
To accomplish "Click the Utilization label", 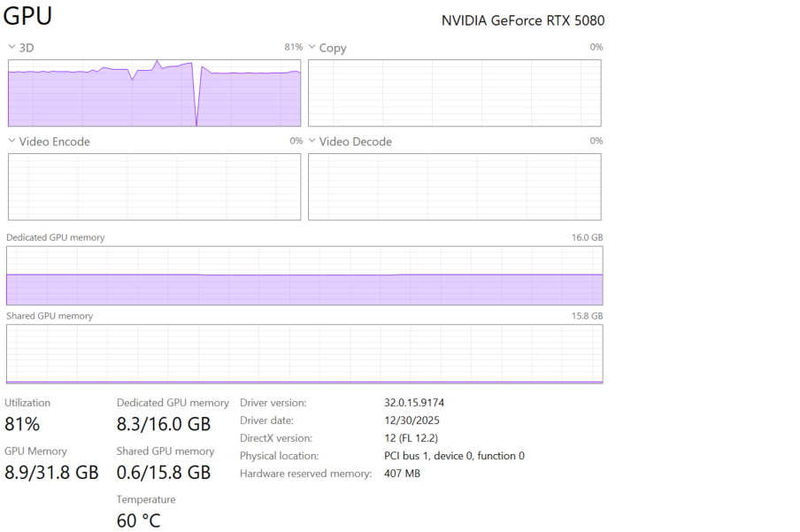I will click(27, 403).
